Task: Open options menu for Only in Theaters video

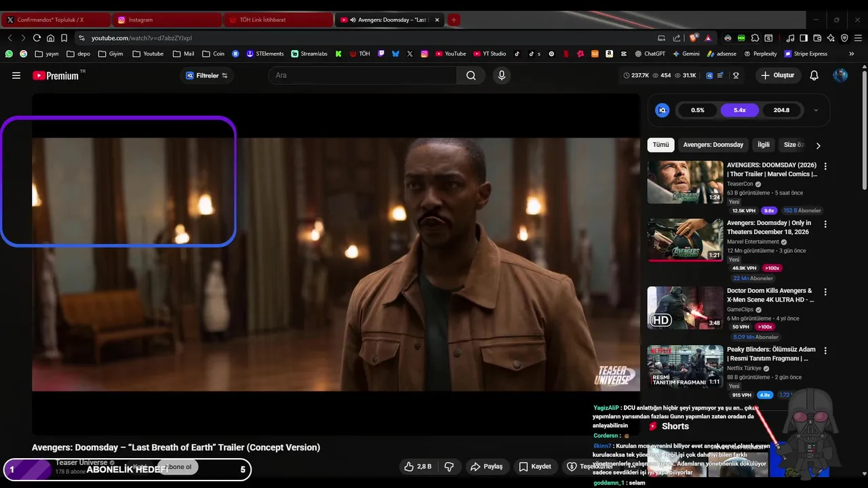Action: pos(825,224)
